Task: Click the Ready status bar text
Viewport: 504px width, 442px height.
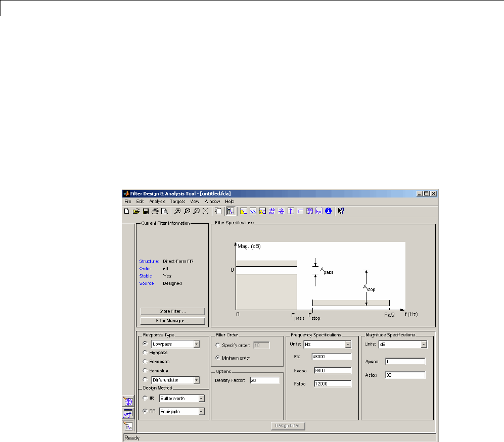Action: (132, 438)
